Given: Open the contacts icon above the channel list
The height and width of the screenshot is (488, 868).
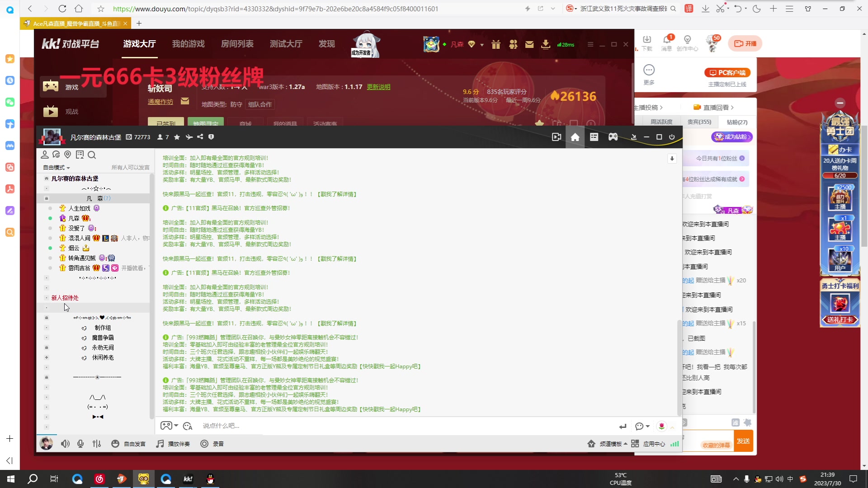Looking at the screenshot, I should tap(45, 155).
